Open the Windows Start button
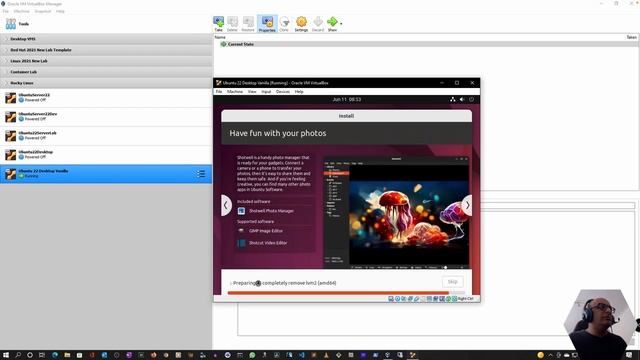The height and width of the screenshot is (360, 640). (6, 355)
